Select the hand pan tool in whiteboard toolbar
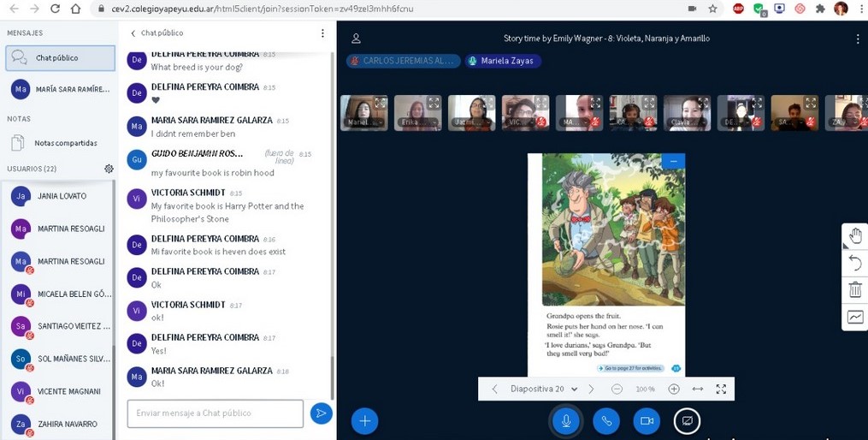Screen dimensions: 868x440 pos(855,236)
